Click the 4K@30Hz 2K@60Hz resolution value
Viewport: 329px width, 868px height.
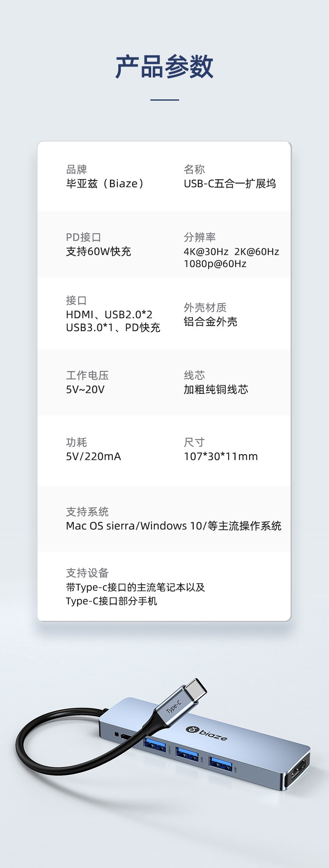231,252
